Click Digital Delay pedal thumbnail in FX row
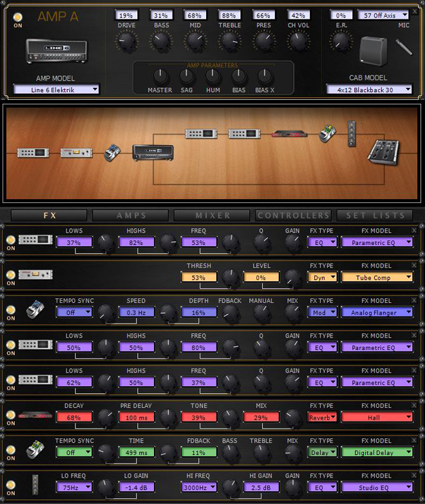This screenshot has width=425, height=504. click(35, 449)
